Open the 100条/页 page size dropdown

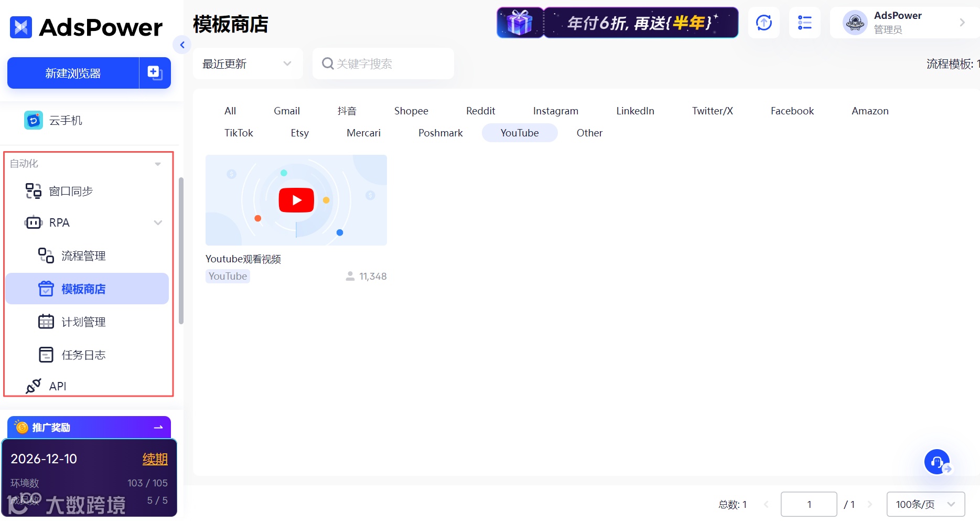pos(925,504)
